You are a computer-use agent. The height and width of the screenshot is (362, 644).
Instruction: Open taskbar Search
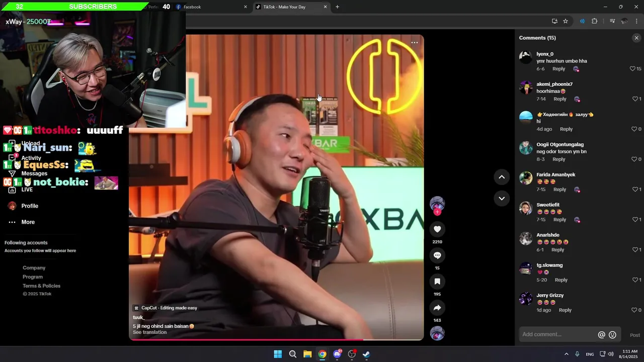pyautogui.click(x=293, y=354)
